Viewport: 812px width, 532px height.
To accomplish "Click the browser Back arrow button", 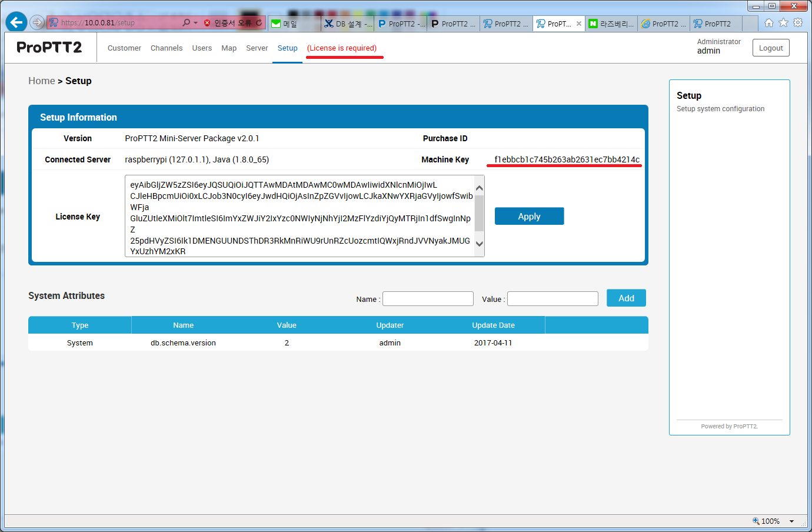I will [16, 22].
